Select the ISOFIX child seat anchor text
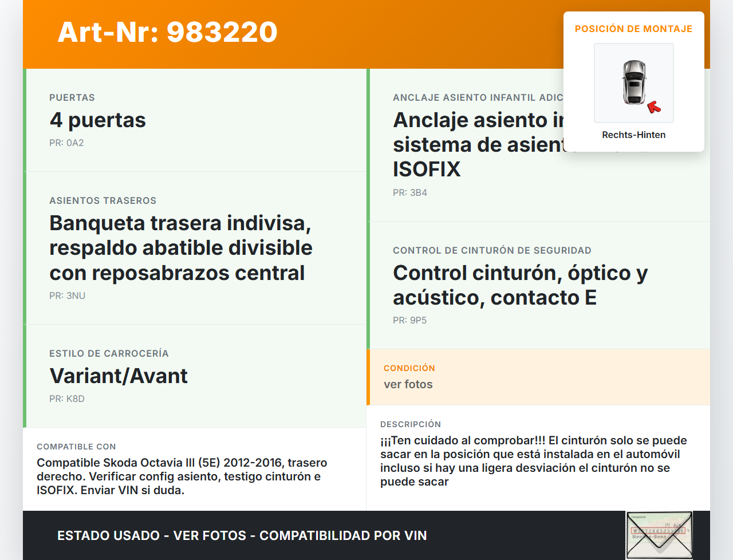733x560 pixels. [x=478, y=145]
